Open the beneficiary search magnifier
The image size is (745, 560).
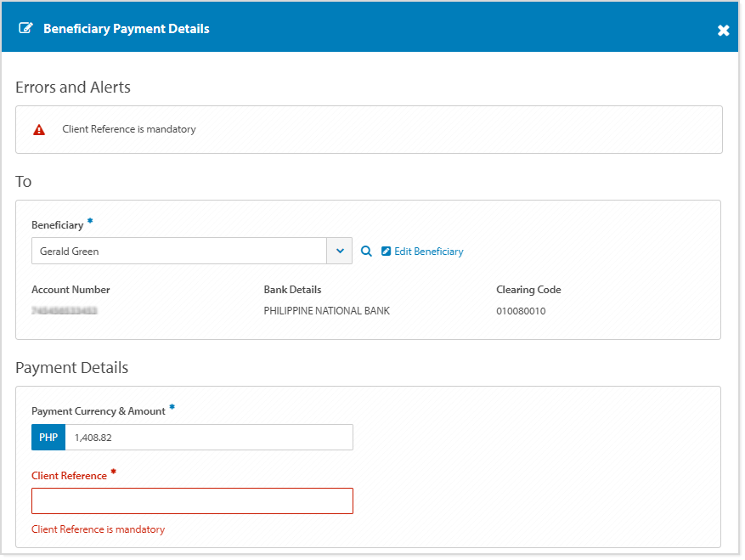point(366,252)
